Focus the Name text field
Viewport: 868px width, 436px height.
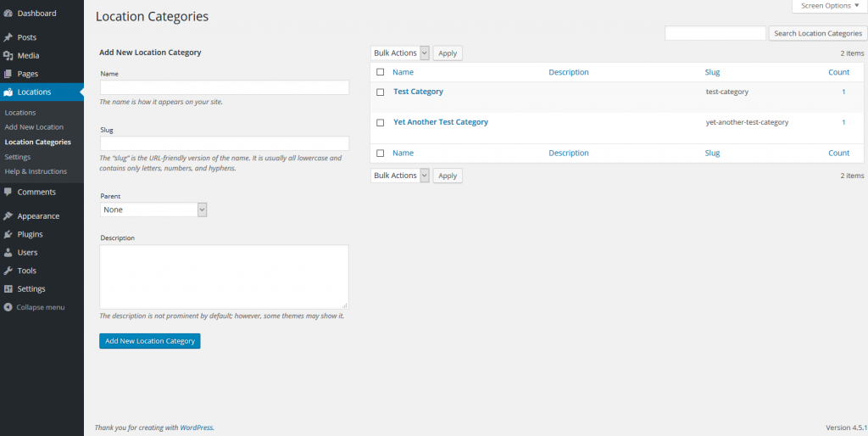coord(224,87)
